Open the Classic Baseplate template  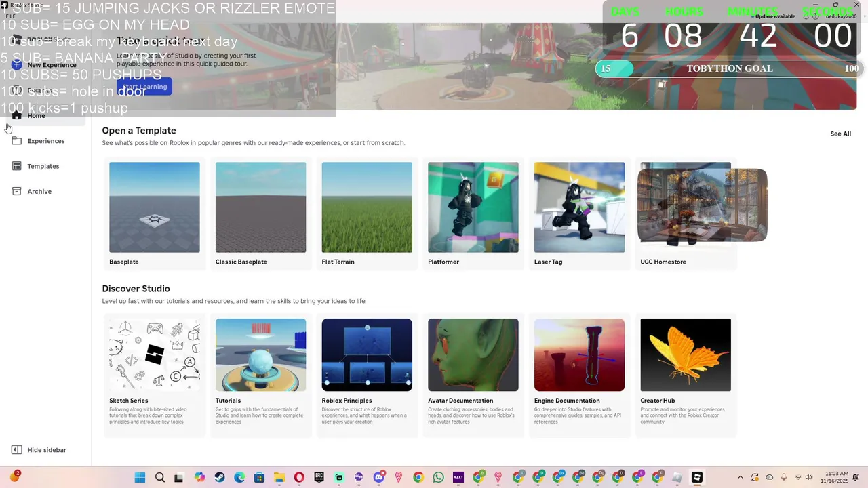(260, 214)
